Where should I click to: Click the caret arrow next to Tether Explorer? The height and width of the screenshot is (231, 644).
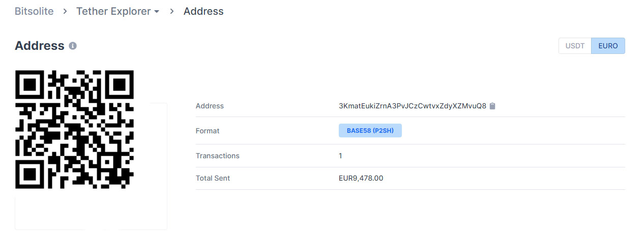(157, 12)
